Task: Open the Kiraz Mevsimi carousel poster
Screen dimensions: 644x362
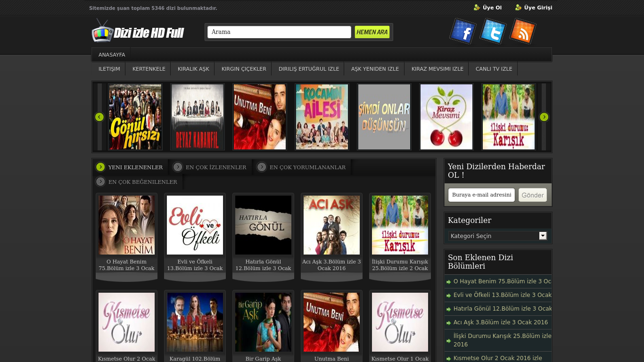Action: point(446,117)
